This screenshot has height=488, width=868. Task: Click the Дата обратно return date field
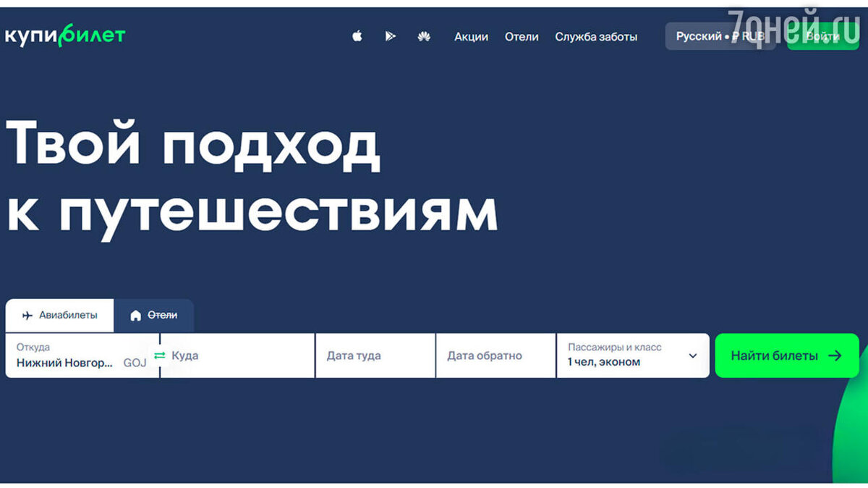495,355
